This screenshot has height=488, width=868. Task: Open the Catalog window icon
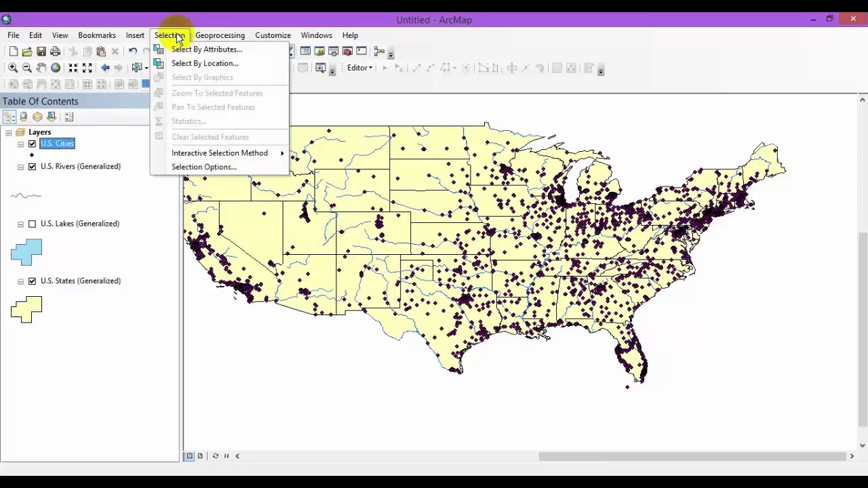coord(319,52)
